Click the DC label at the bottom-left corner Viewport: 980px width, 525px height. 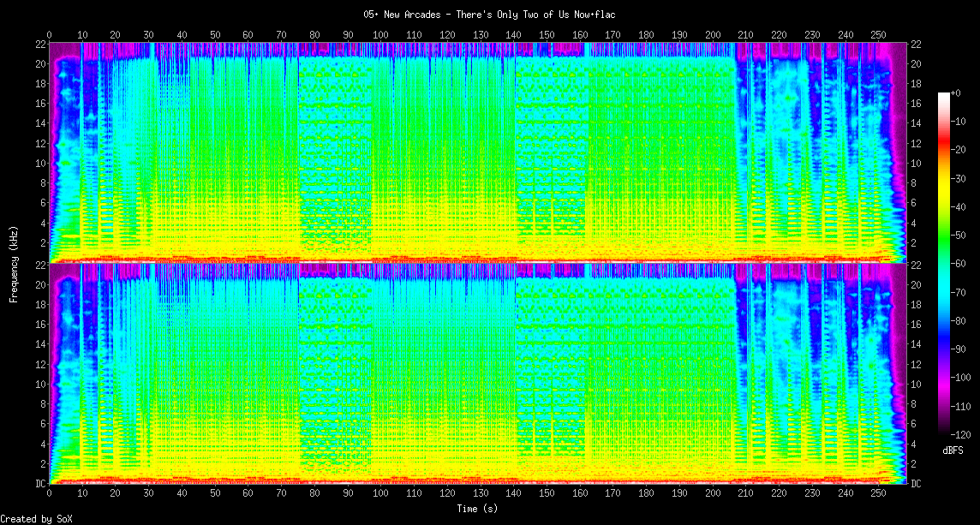pyautogui.click(x=39, y=484)
